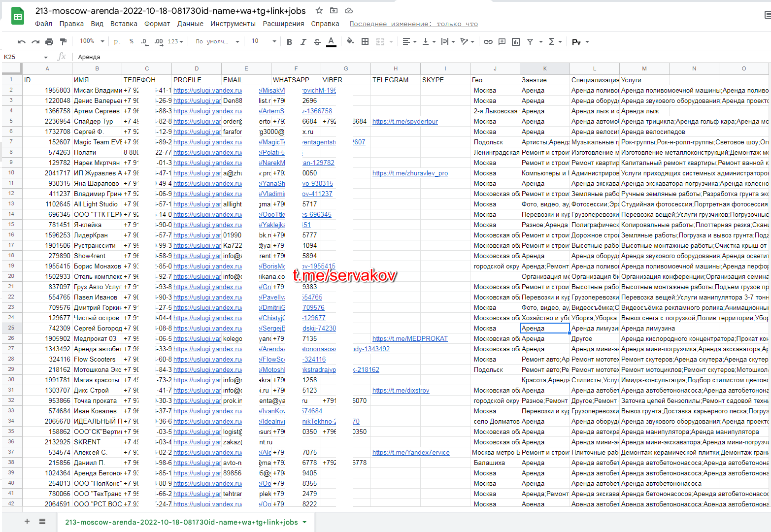Viewport: 771px width, 532px height.
Task: Toggle bold formatting
Action: click(x=289, y=41)
